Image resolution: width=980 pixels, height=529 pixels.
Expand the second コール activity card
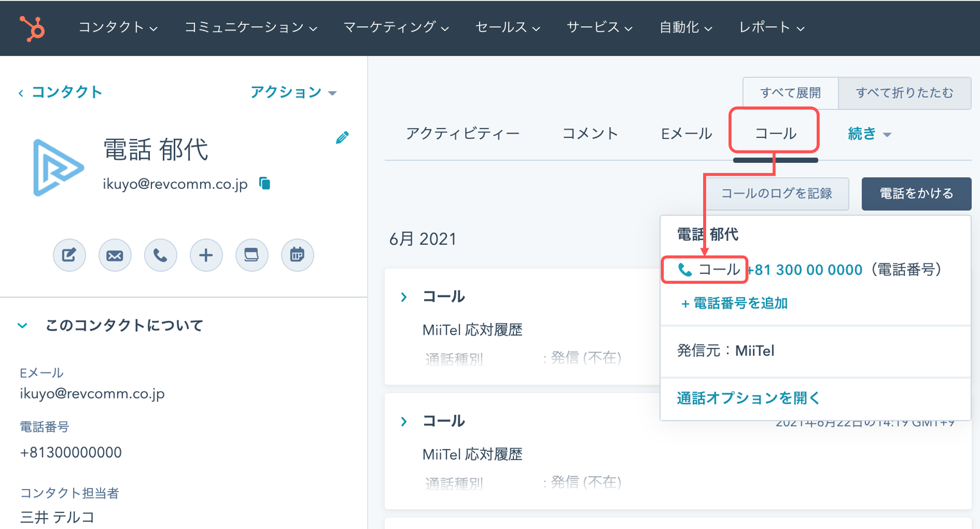click(x=404, y=421)
